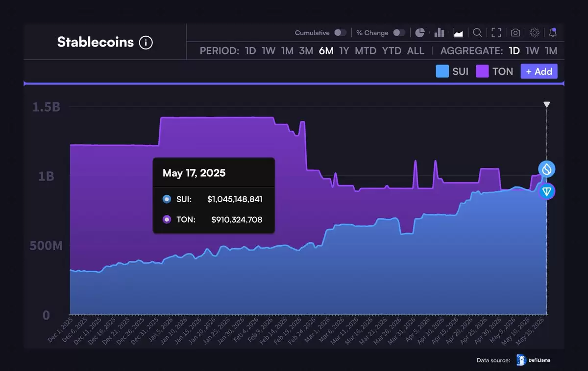Click the triangle marker above the chart cursor line
588x371 pixels.
(x=547, y=104)
